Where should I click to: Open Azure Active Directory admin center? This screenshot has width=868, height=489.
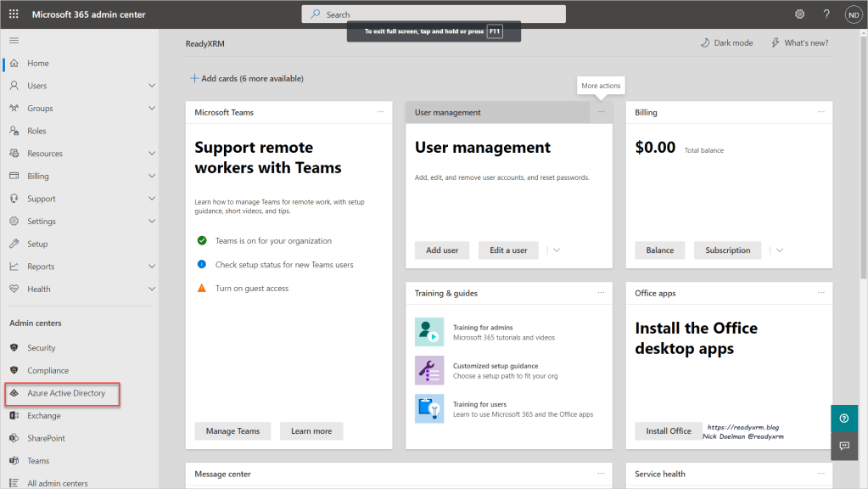click(x=65, y=393)
